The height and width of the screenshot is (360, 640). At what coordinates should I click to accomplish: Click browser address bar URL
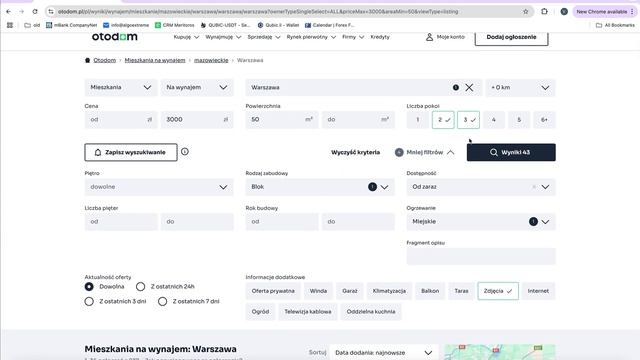tap(258, 11)
